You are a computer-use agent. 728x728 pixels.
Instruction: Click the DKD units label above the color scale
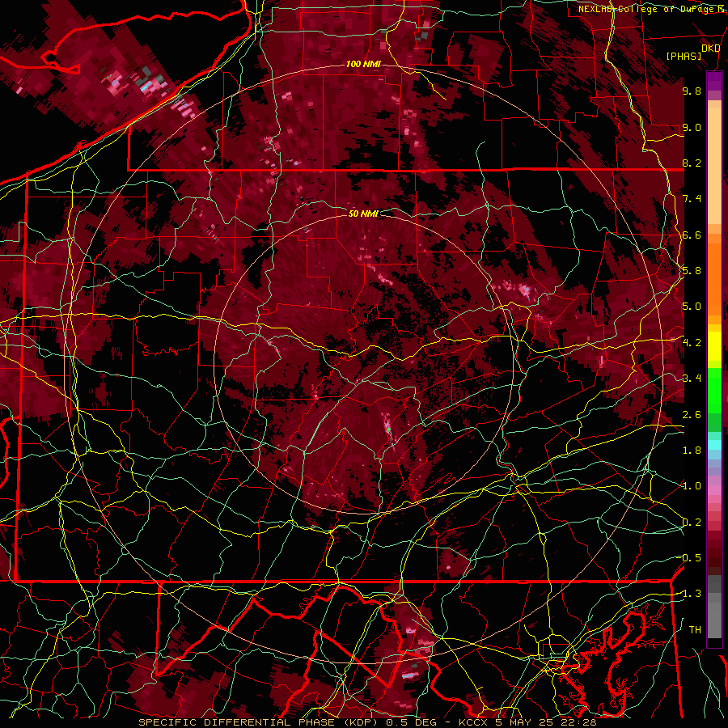pyautogui.click(x=711, y=49)
